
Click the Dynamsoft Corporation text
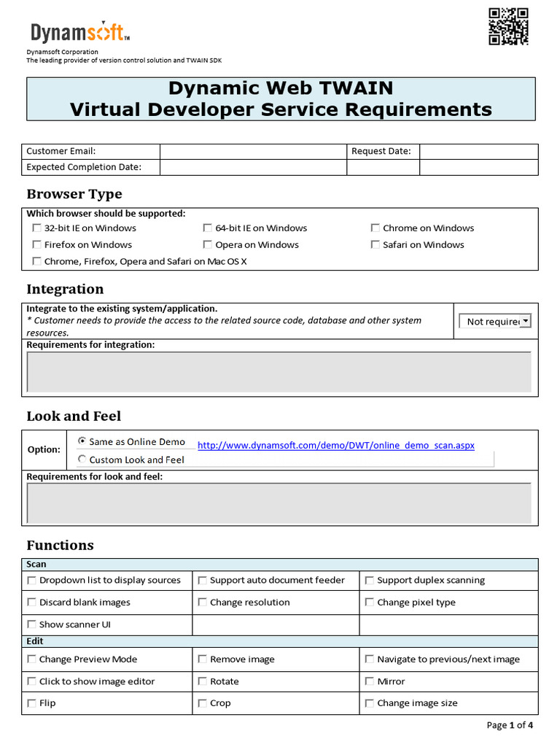tap(63, 52)
